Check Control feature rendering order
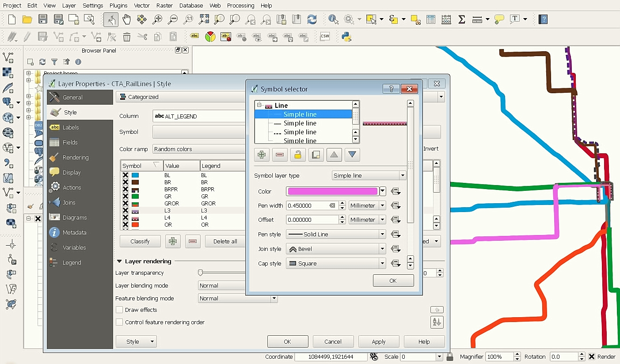 pos(119,322)
